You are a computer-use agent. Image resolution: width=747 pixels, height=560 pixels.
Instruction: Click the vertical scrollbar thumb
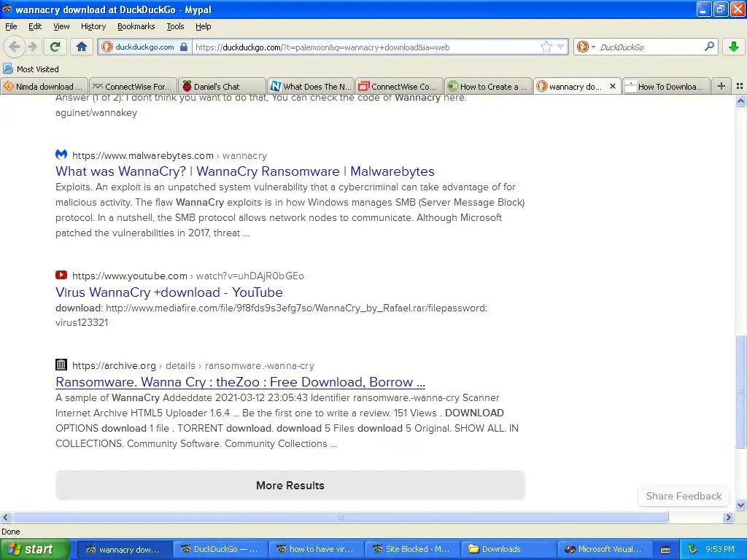click(x=740, y=392)
